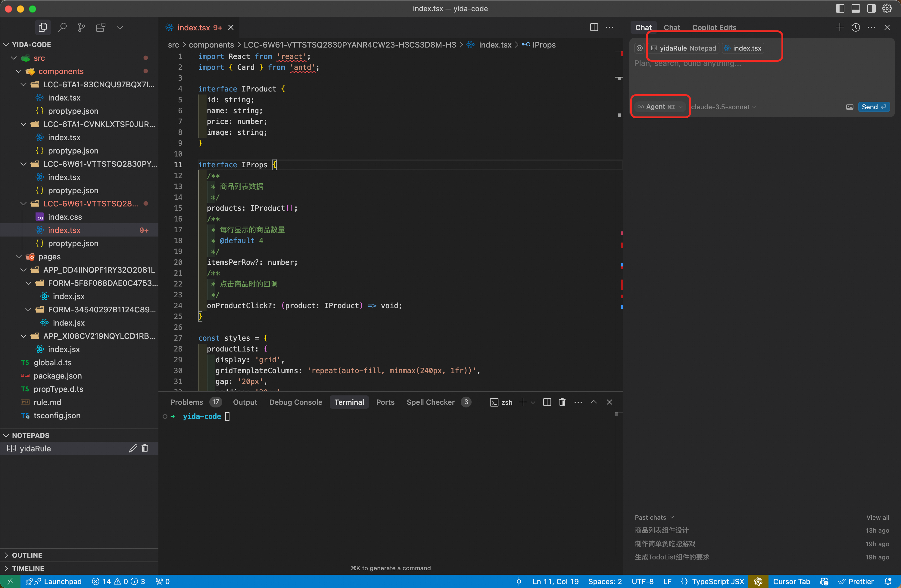This screenshot has width=901, height=588.
Task: Expand the OUTLINE section
Action: [x=27, y=555]
